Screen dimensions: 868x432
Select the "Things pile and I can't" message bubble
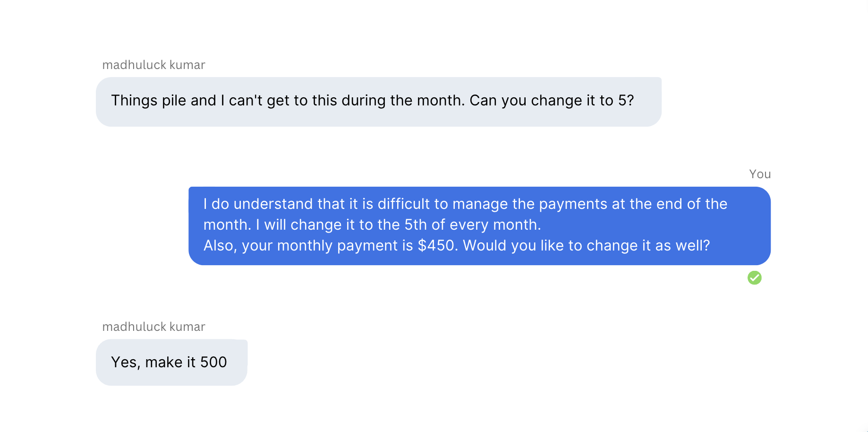click(x=378, y=102)
